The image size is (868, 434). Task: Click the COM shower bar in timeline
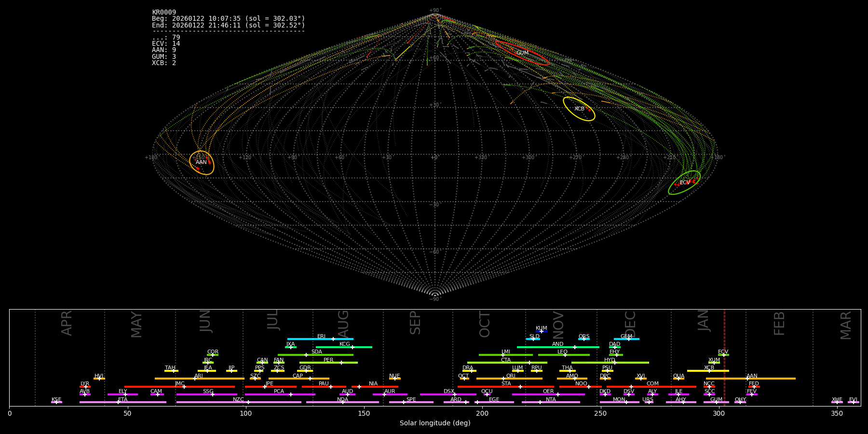pos(651,387)
